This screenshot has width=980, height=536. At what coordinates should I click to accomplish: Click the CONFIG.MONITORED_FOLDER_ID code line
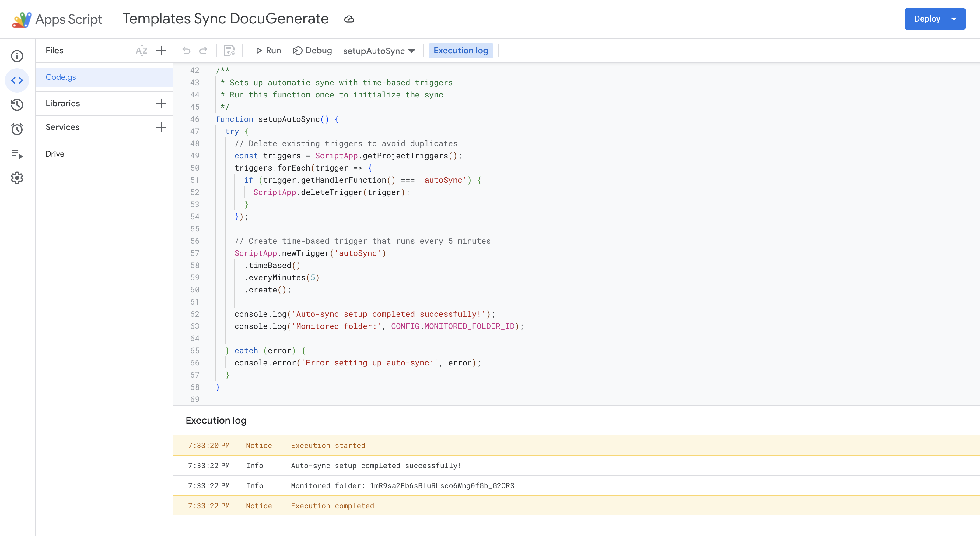tap(379, 326)
